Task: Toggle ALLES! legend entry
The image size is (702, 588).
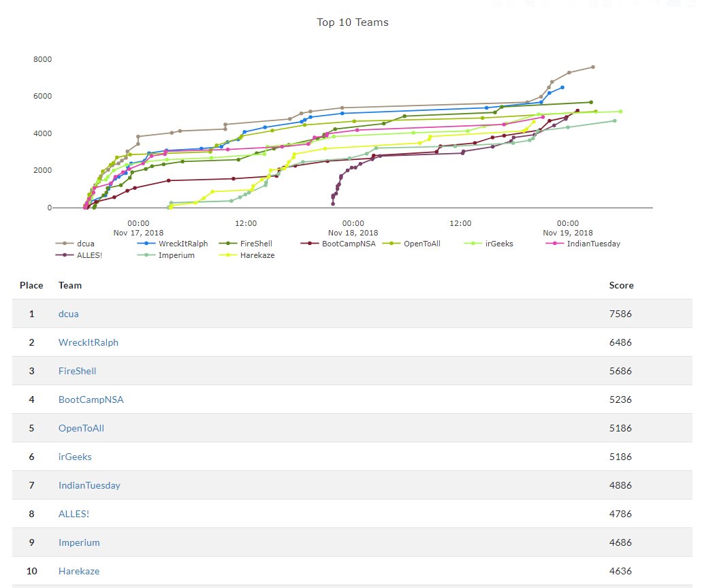Action: (79, 255)
